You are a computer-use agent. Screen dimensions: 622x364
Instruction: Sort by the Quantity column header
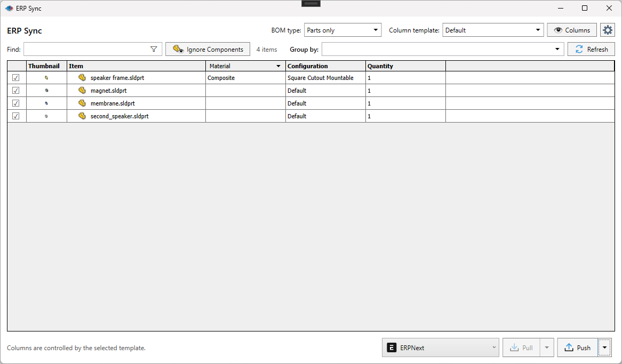(405, 66)
